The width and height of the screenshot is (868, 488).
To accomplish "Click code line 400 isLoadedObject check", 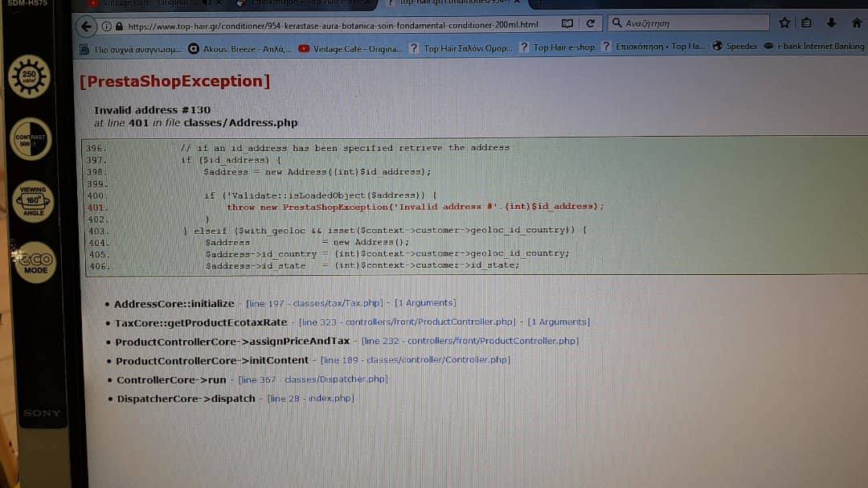I will [320, 195].
